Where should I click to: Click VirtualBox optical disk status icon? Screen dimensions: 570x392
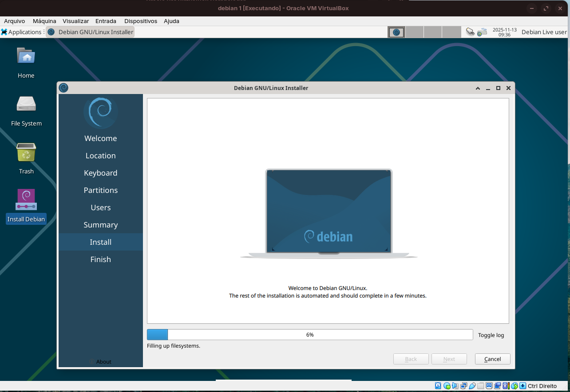tap(447, 386)
